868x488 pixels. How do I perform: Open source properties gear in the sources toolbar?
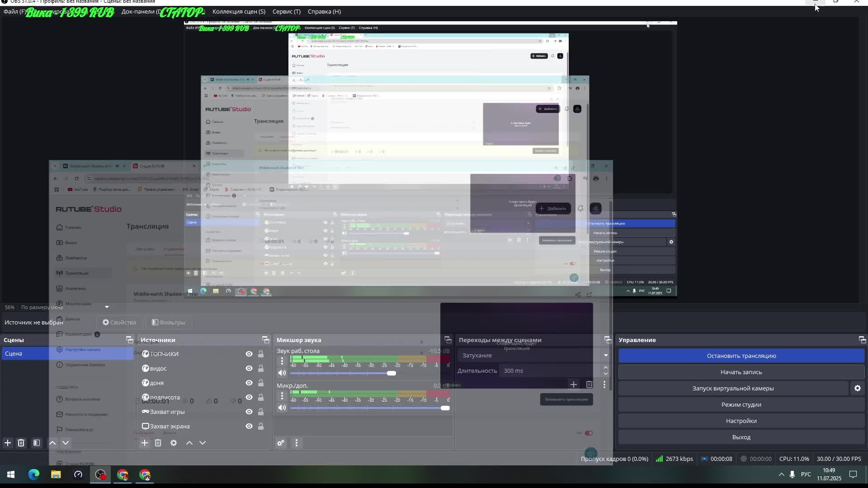coord(174,443)
